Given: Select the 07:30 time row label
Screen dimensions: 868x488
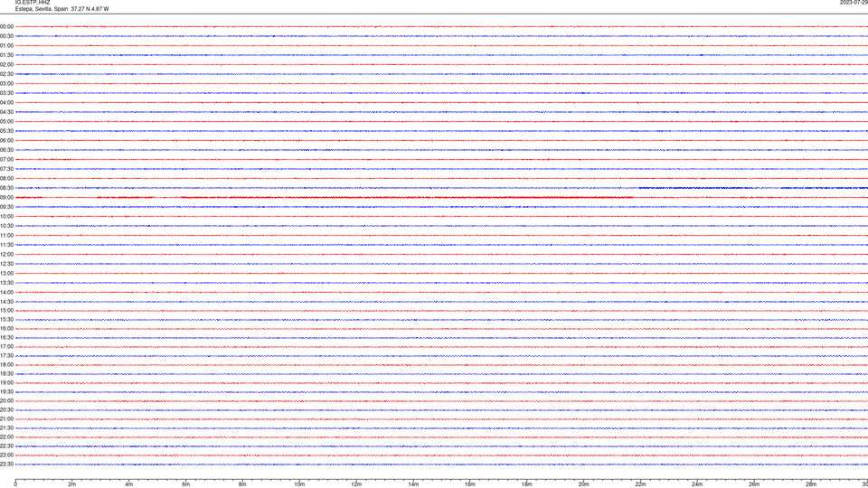Looking at the screenshot, I should 6,169.
